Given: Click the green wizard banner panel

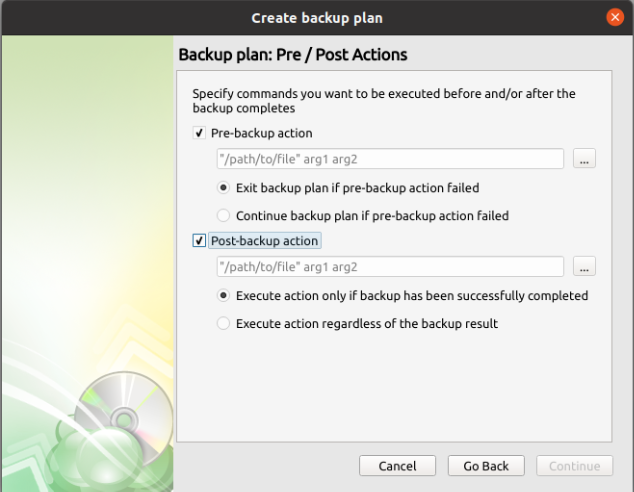Looking at the screenshot, I should [87, 200].
